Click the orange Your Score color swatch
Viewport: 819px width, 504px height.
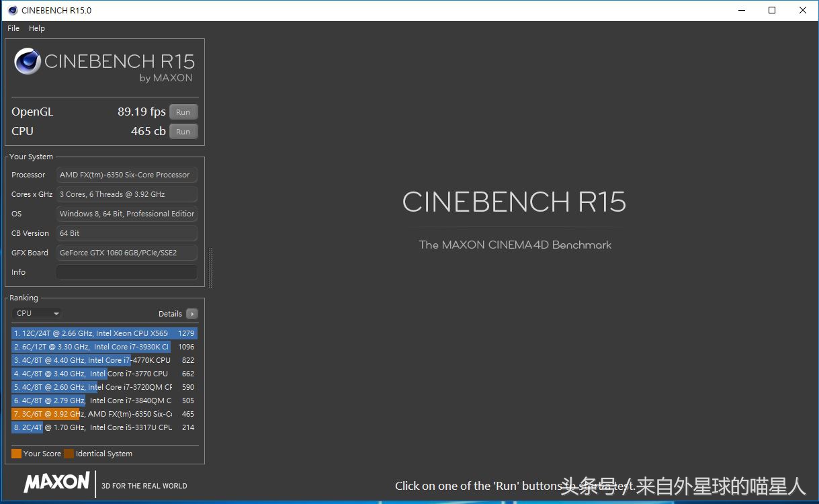(x=16, y=454)
